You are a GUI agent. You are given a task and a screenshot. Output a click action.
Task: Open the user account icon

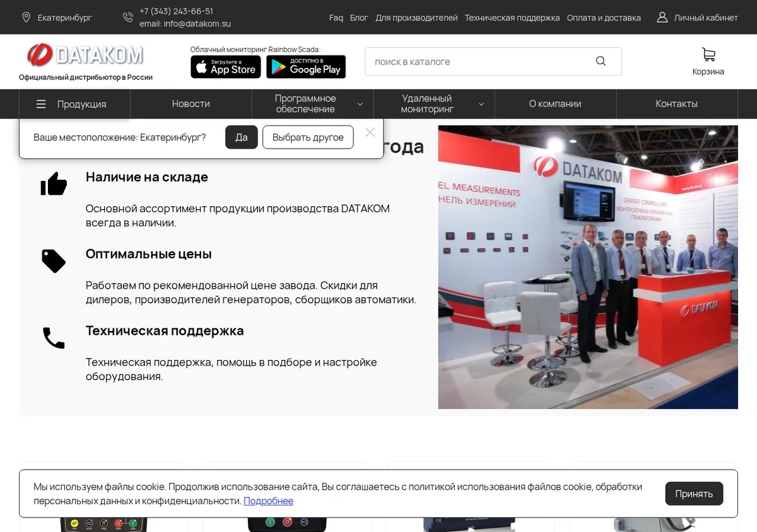point(662,18)
